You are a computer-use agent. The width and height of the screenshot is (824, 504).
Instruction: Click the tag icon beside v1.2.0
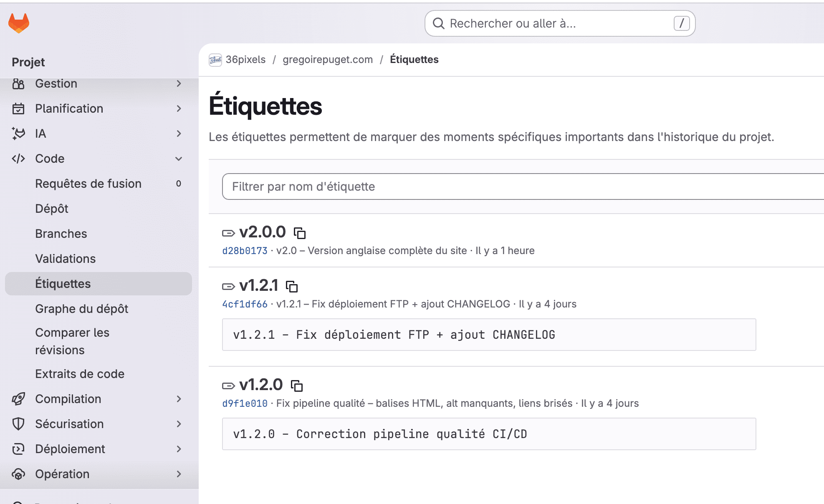tap(228, 386)
